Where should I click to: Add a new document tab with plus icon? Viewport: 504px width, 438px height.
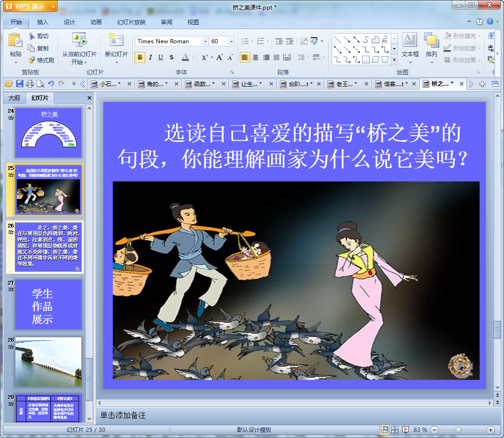click(482, 84)
